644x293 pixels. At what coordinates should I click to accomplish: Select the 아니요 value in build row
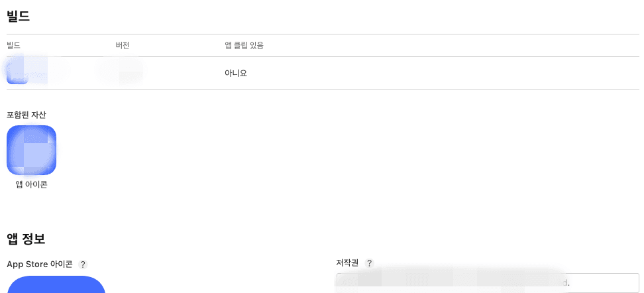[x=236, y=73]
